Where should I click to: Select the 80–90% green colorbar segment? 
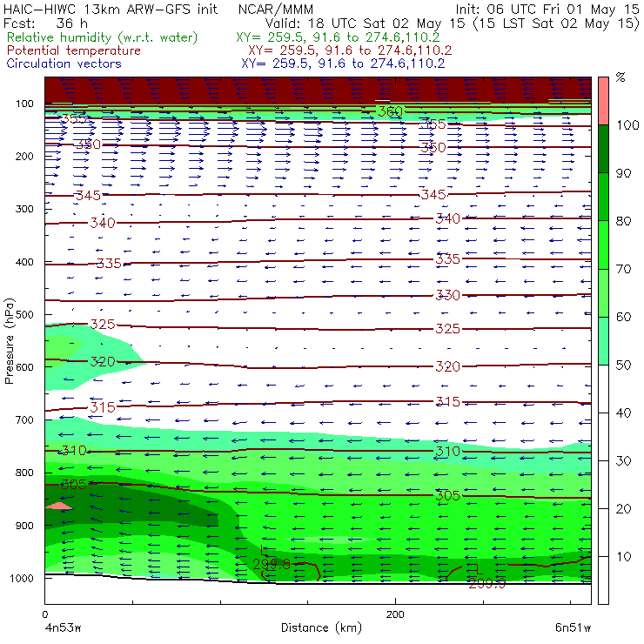tap(603, 197)
